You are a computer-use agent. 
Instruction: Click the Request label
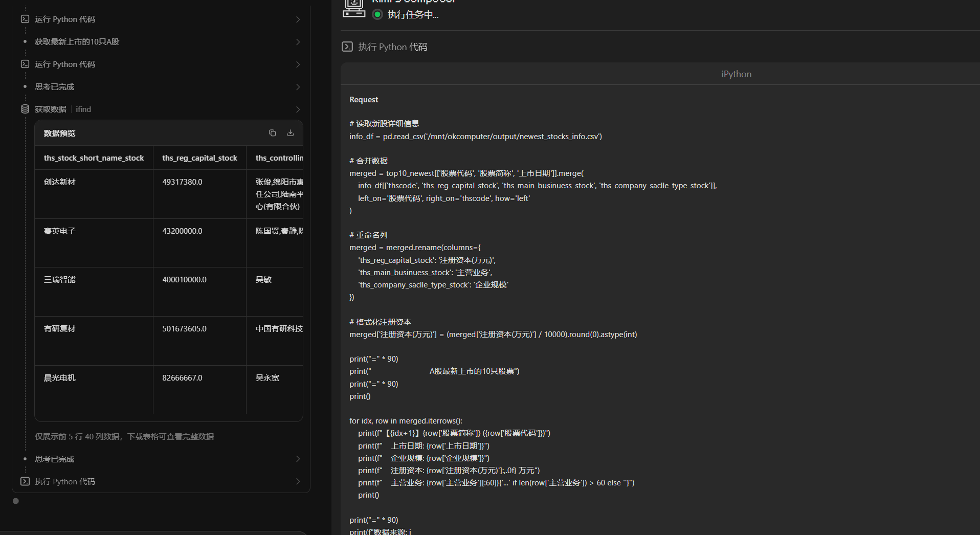[x=364, y=99]
